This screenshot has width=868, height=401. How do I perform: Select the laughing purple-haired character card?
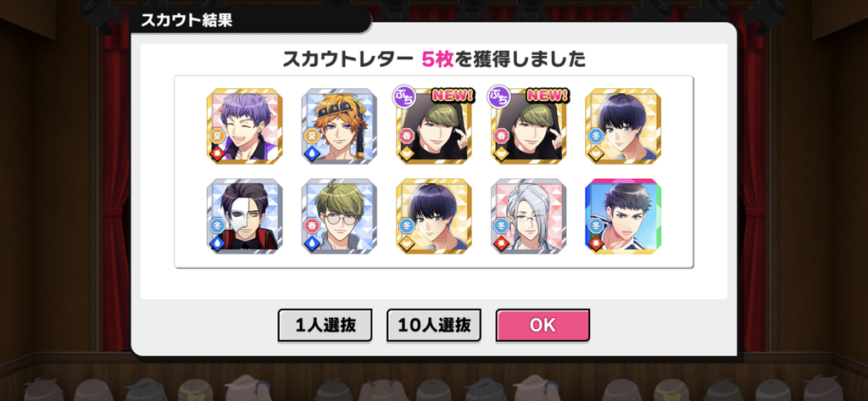click(x=245, y=126)
